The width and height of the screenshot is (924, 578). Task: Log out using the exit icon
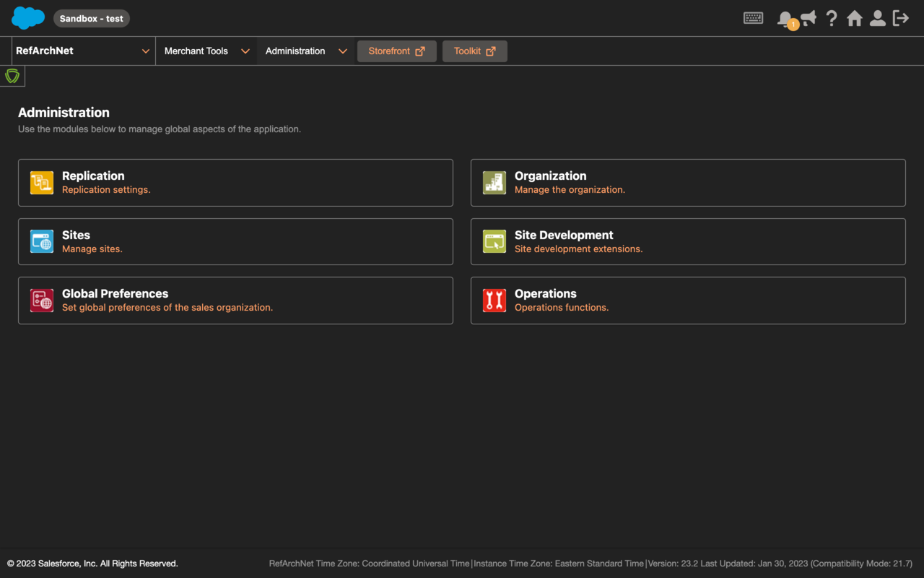coord(901,18)
